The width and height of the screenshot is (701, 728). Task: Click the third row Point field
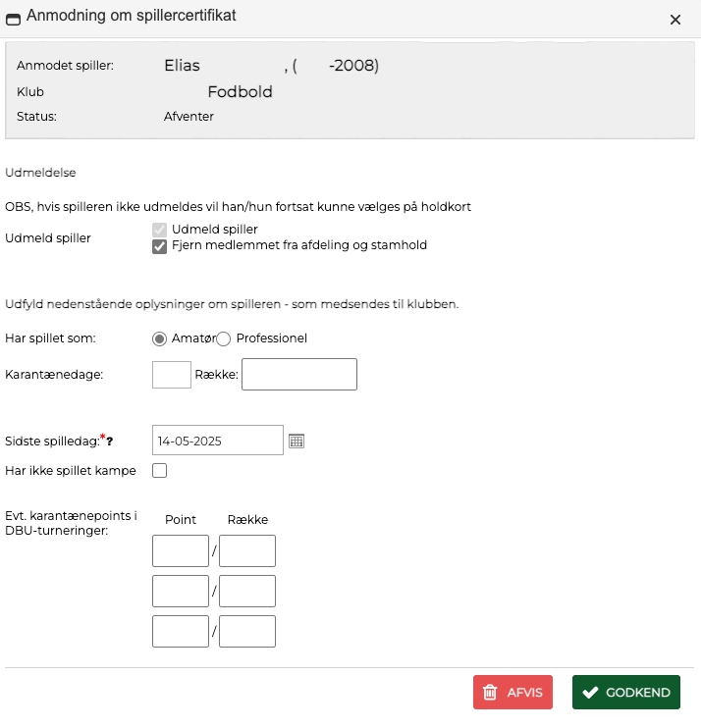pos(181,631)
